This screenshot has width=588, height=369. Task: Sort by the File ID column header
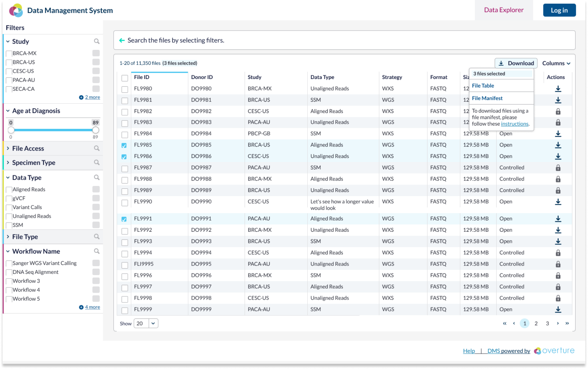click(141, 77)
